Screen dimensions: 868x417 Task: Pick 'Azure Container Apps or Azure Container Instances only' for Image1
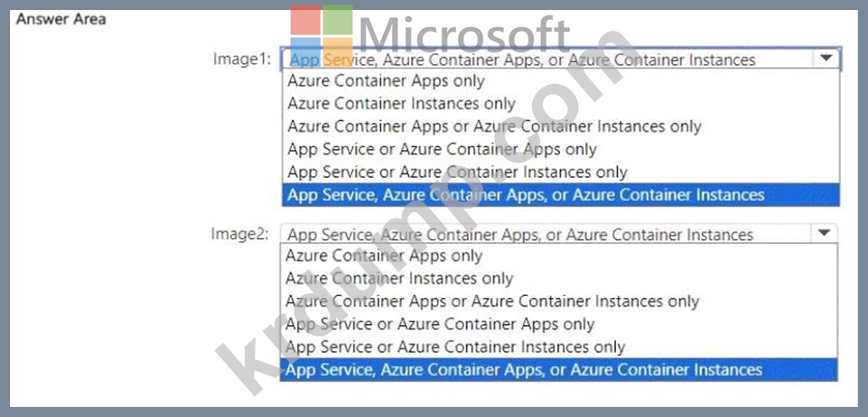coord(494,126)
